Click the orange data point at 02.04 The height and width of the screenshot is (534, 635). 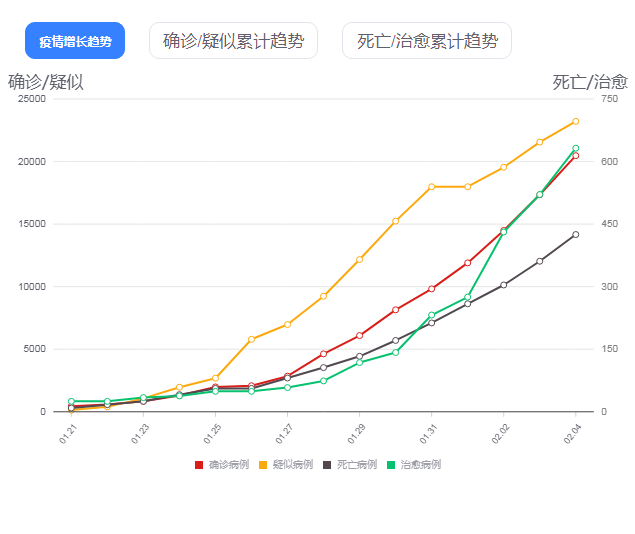coord(575,121)
